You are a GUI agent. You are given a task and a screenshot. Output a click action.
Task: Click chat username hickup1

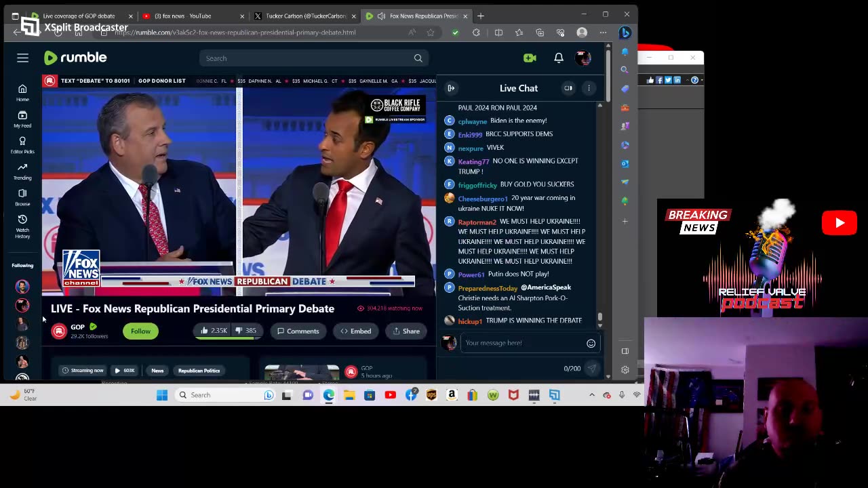(x=470, y=321)
